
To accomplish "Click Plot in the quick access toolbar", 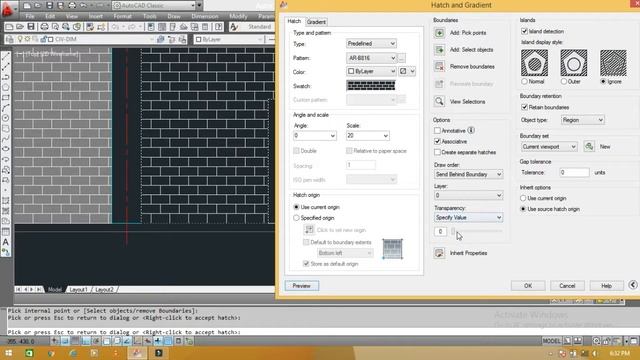I will pos(72,5).
